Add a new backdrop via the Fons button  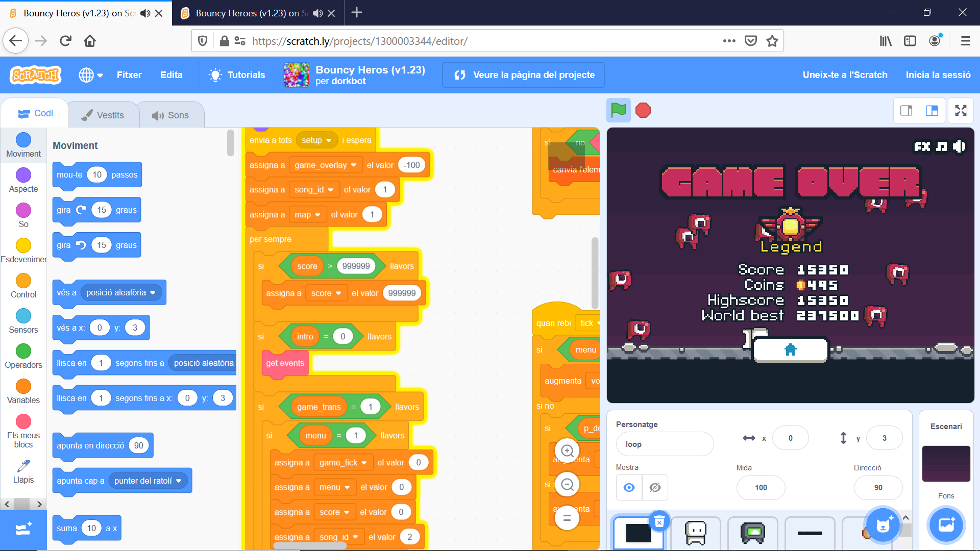click(946, 525)
